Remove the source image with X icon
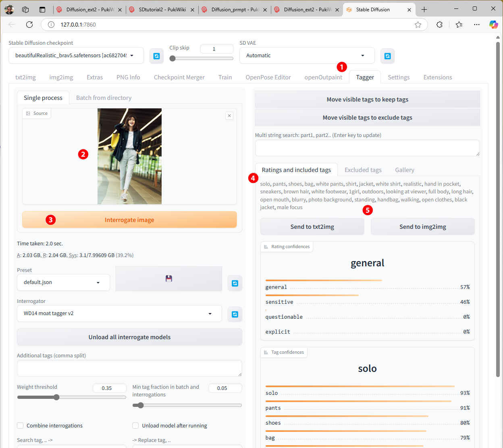Screen dimensions: 503x448 (229, 116)
